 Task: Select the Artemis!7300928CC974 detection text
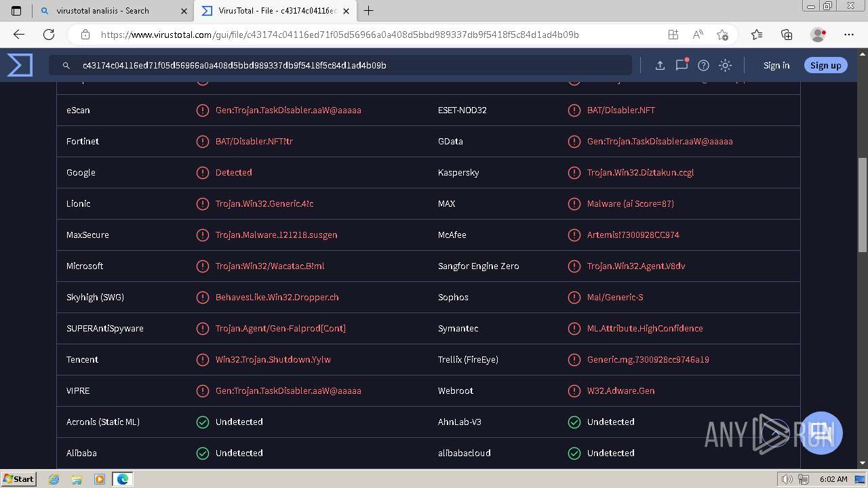click(x=633, y=235)
